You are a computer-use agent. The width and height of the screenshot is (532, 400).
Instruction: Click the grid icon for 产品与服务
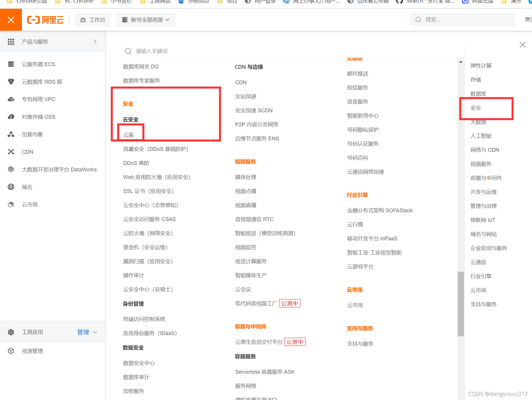pos(11,42)
